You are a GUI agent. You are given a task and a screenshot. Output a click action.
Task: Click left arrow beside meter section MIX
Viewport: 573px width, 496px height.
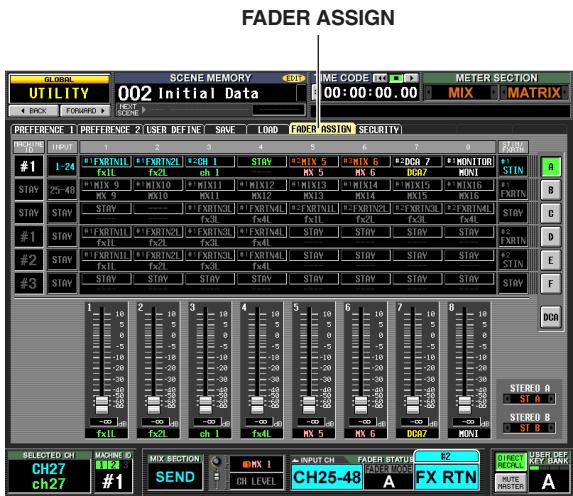tap(428, 93)
